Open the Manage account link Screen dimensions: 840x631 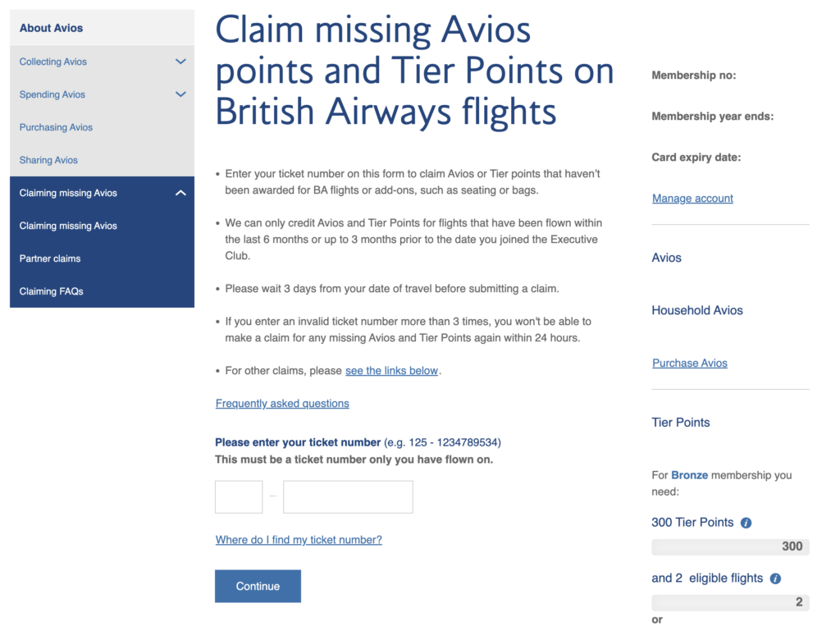point(692,198)
